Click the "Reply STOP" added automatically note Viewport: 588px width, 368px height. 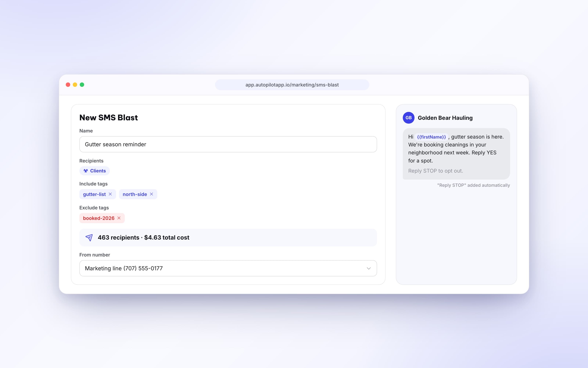[x=473, y=185]
